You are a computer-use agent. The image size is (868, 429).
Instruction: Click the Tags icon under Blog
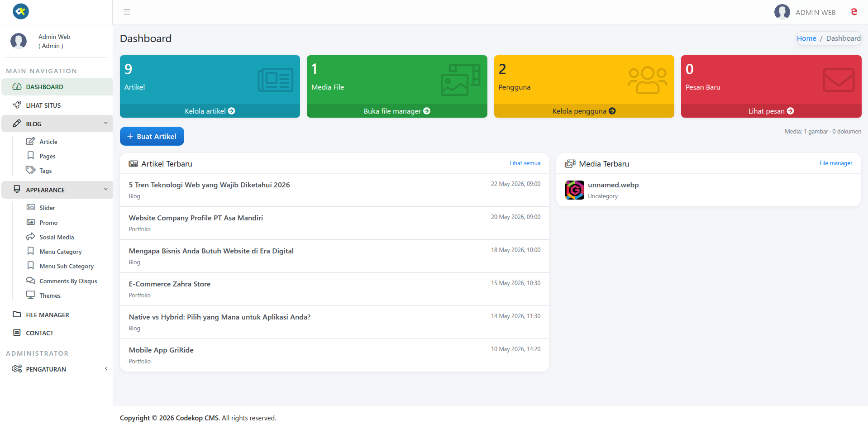31,170
